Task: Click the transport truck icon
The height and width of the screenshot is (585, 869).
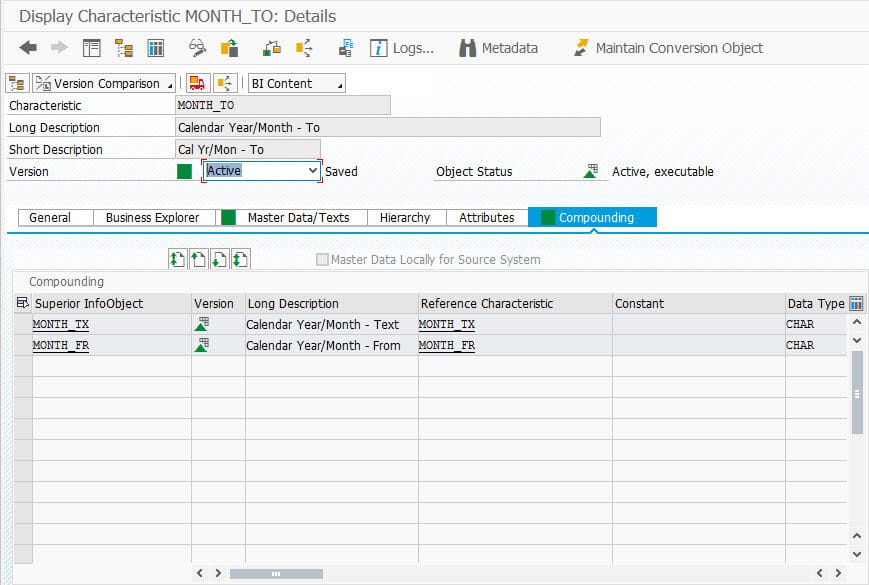Action: click(197, 84)
